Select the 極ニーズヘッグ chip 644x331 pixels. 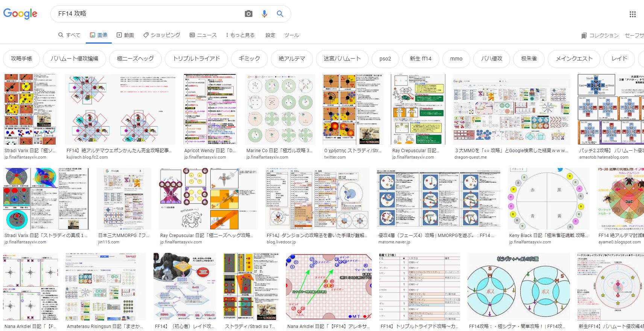point(135,59)
